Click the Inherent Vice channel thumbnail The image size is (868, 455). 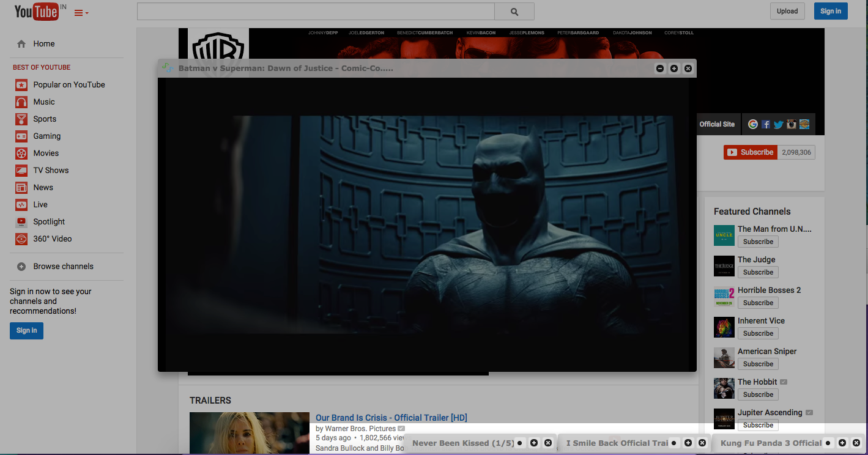[x=724, y=327]
